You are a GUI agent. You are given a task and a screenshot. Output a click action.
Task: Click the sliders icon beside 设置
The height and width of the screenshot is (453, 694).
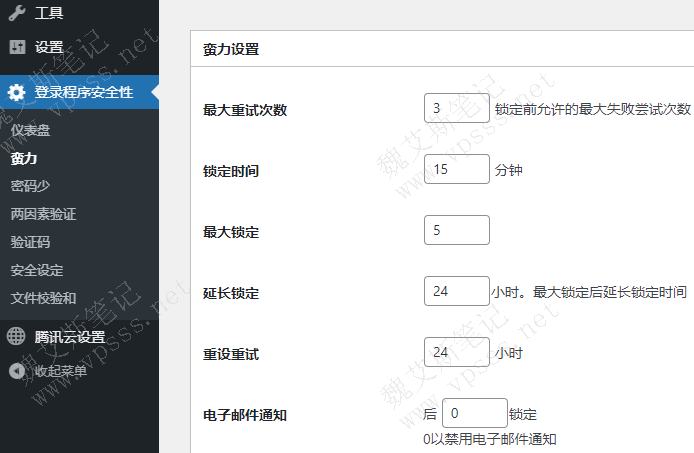click(17, 47)
